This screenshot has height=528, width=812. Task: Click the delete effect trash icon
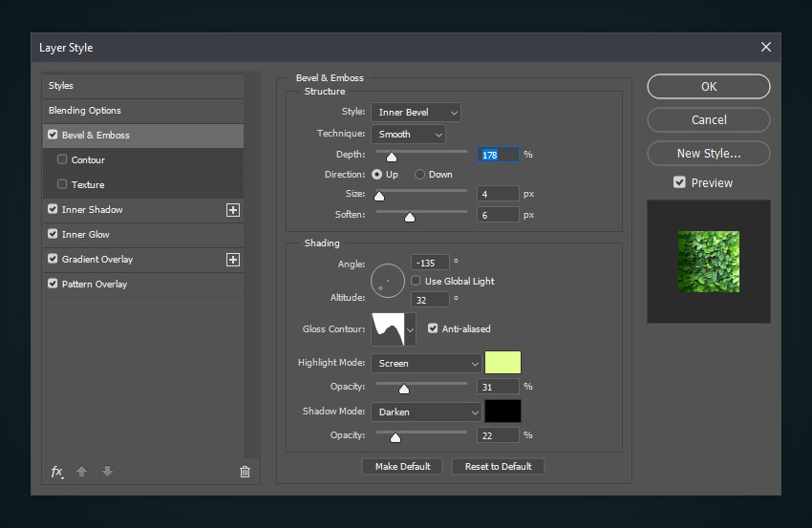[245, 472]
